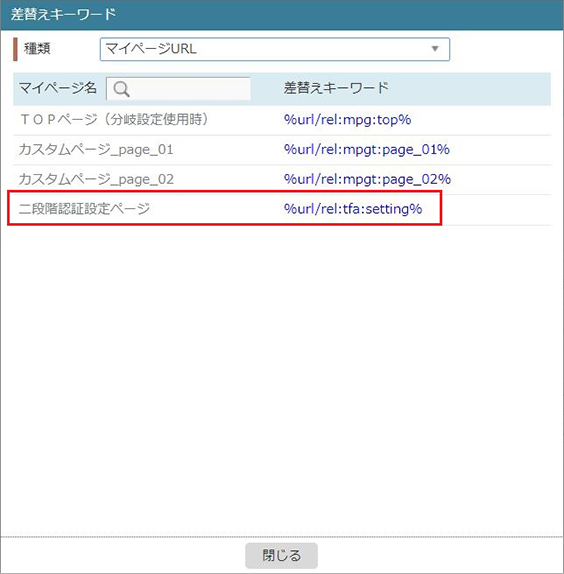Image resolution: width=564 pixels, height=574 pixels.
Task: Click %url/rel:mpgt:page_02% keyword link
Action: point(367,179)
